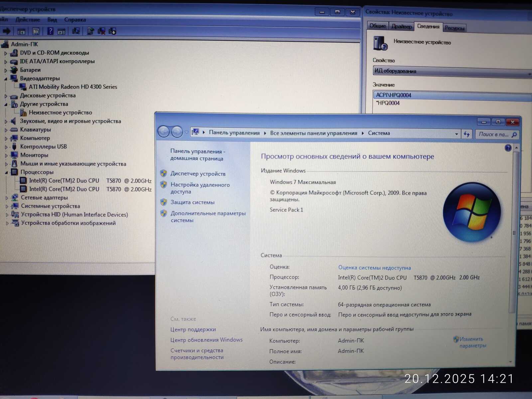Viewport: 532px width, 399px height.
Task: Click the Изменить параметры link
Action: coord(472,342)
